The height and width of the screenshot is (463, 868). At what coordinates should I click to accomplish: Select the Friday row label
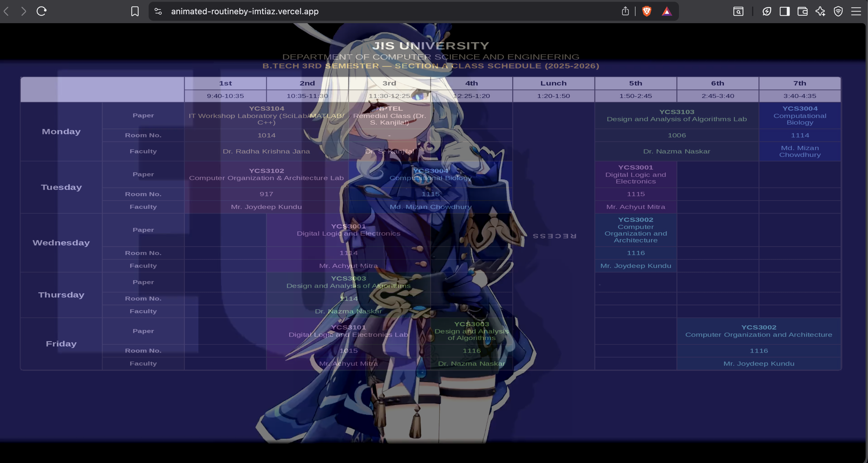click(x=61, y=344)
